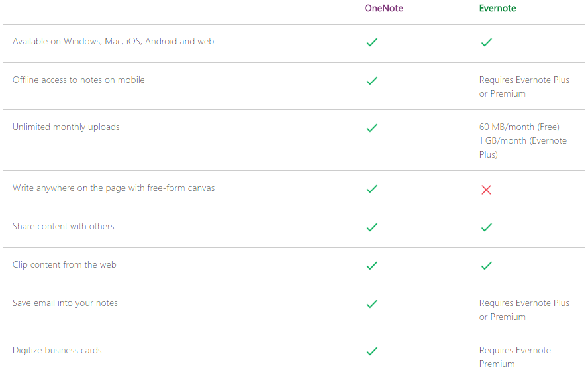Click Evernote checkmark for platform availability row
Image resolution: width=588 pixels, height=383 pixels.
pos(487,42)
